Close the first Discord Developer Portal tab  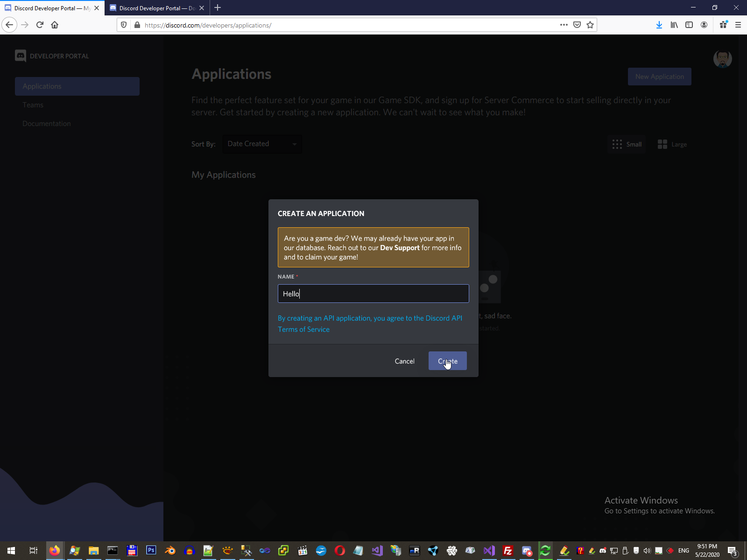tap(97, 8)
